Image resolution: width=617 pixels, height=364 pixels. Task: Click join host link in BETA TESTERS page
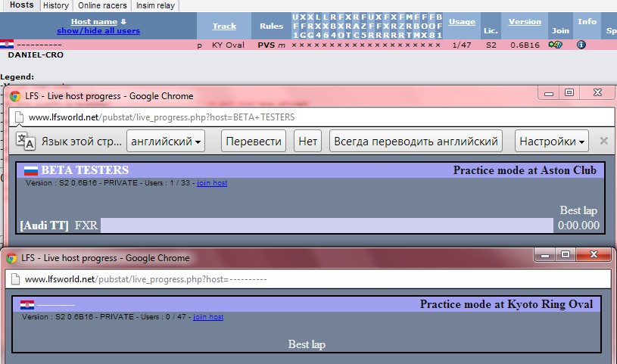click(x=212, y=183)
